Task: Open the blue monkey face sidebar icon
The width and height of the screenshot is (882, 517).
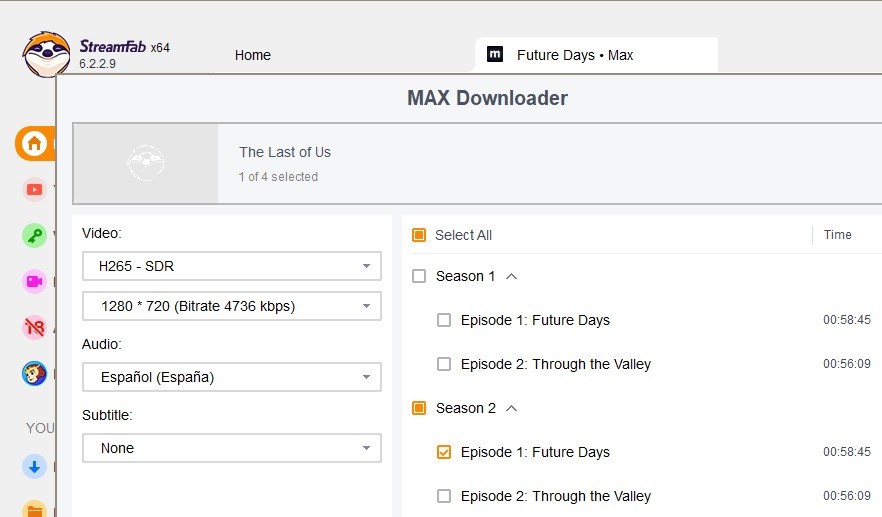Action: (34, 373)
